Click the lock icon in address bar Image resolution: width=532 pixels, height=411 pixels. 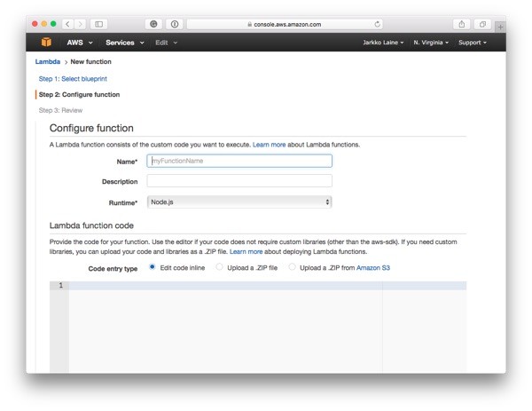click(249, 25)
